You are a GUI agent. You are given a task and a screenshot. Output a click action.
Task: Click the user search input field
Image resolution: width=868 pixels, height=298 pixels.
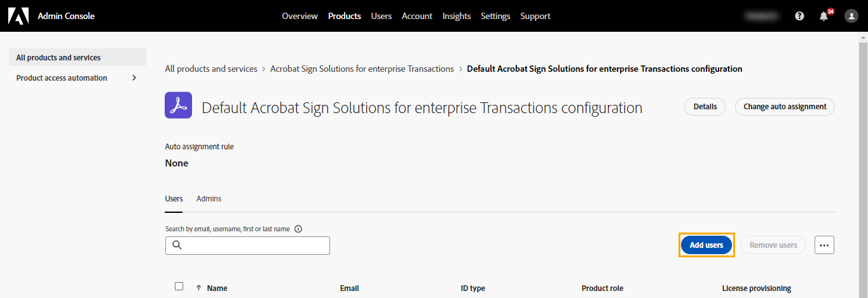click(247, 245)
